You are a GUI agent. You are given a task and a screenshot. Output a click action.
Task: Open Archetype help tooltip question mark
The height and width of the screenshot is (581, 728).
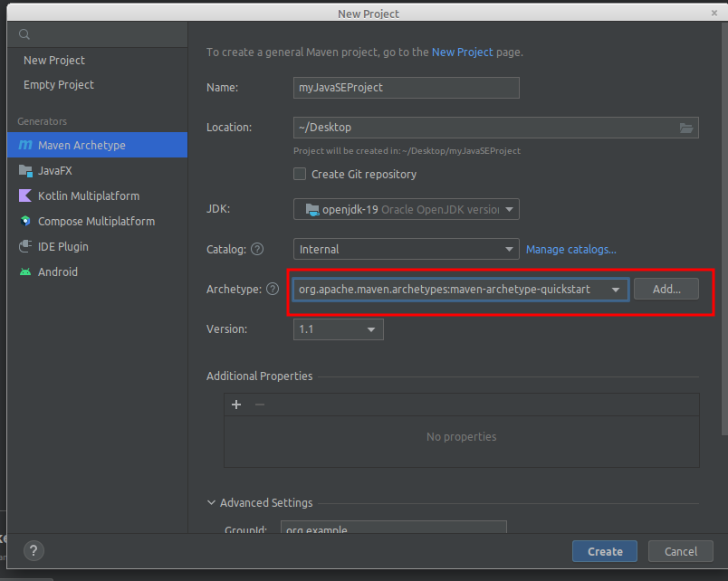[273, 289]
